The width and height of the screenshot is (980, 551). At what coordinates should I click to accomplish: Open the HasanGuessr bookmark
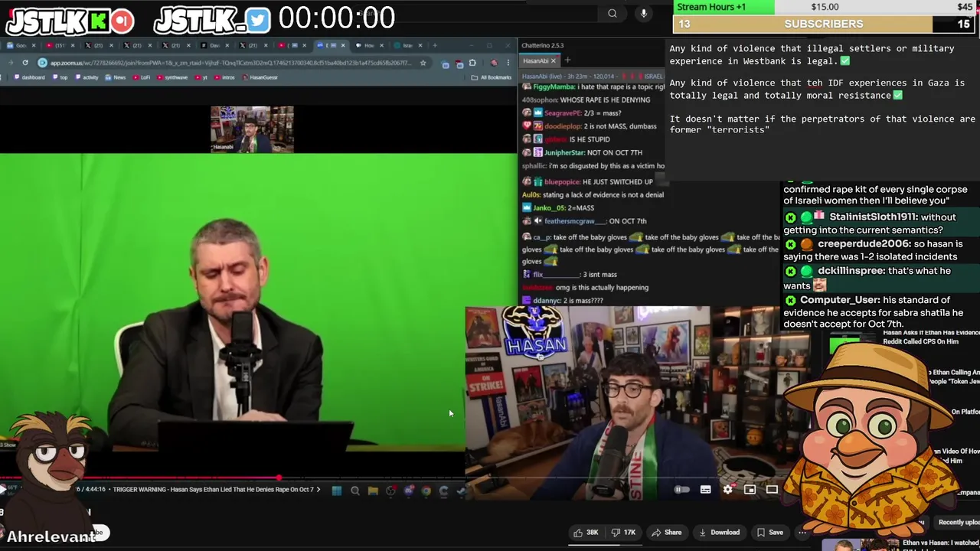point(260,77)
